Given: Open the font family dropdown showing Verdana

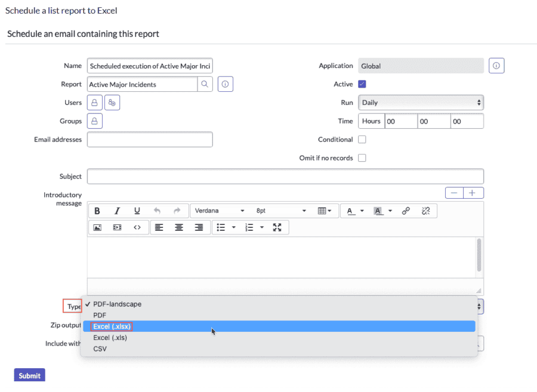Looking at the screenshot, I should [x=220, y=211].
